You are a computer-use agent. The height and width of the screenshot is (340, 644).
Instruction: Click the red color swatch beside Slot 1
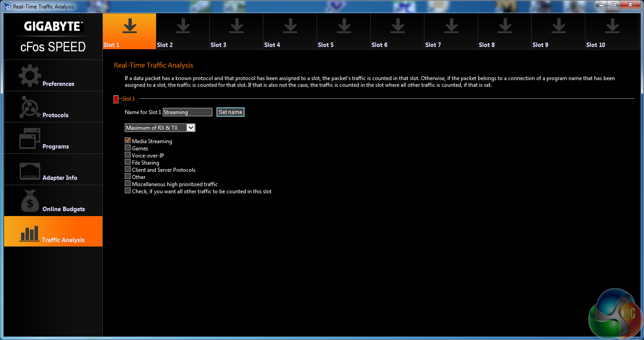point(116,99)
